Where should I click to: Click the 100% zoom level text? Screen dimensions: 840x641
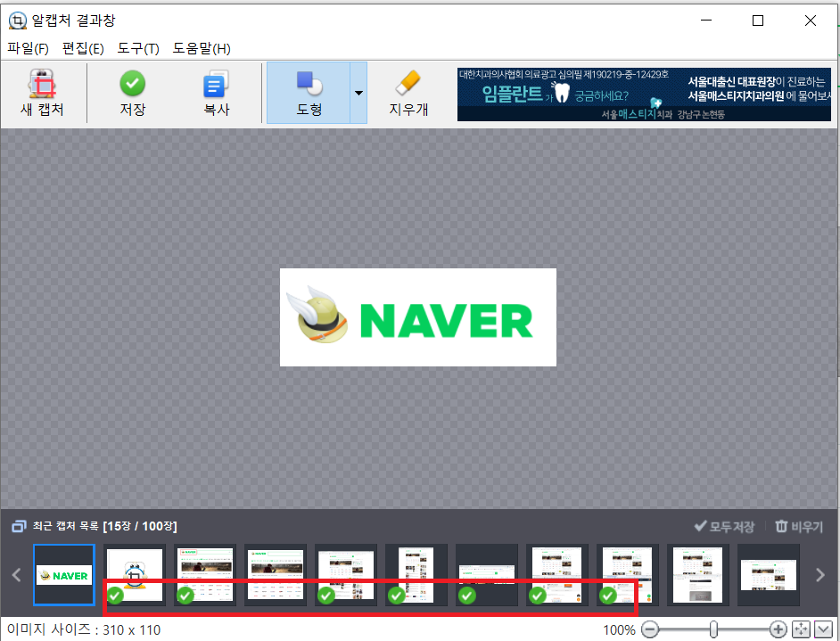click(619, 630)
